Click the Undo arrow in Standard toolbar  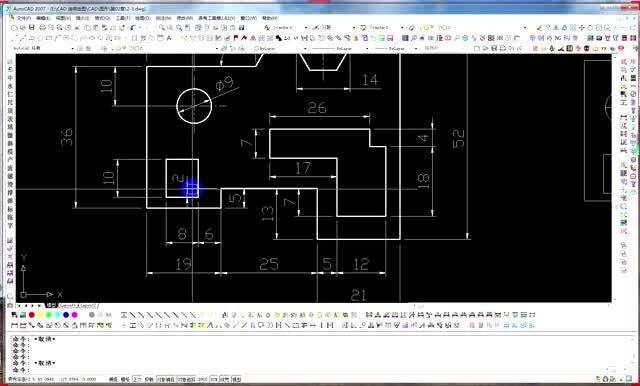(x=133, y=28)
